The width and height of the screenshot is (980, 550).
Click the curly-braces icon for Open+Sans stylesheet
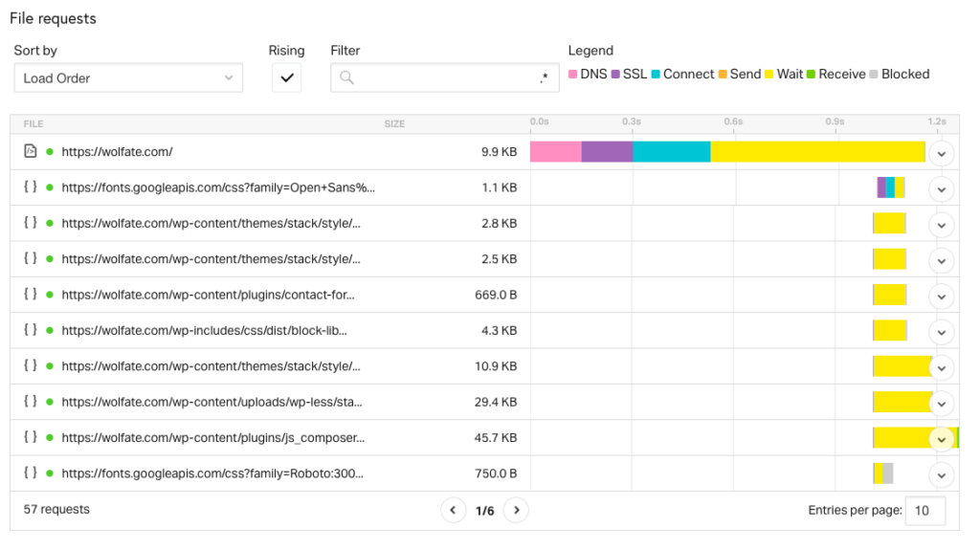point(30,187)
